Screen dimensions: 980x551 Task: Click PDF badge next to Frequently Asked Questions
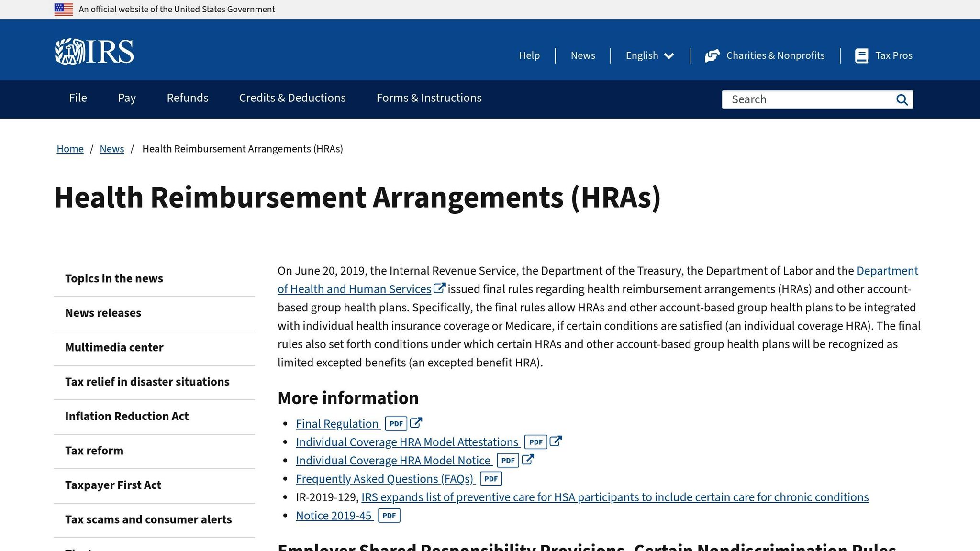pyautogui.click(x=491, y=479)
